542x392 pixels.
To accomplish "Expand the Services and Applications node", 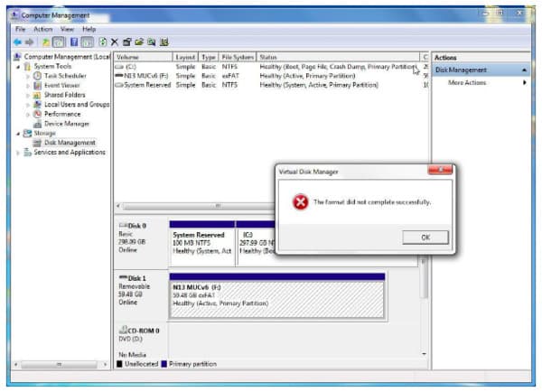I will 18,153.
